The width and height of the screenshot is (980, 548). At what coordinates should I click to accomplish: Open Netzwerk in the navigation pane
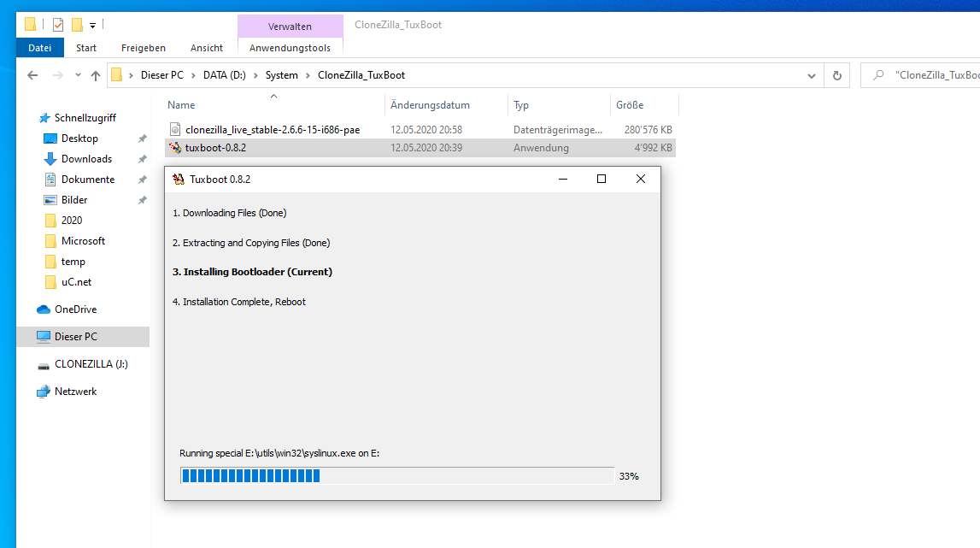[75, 392]
